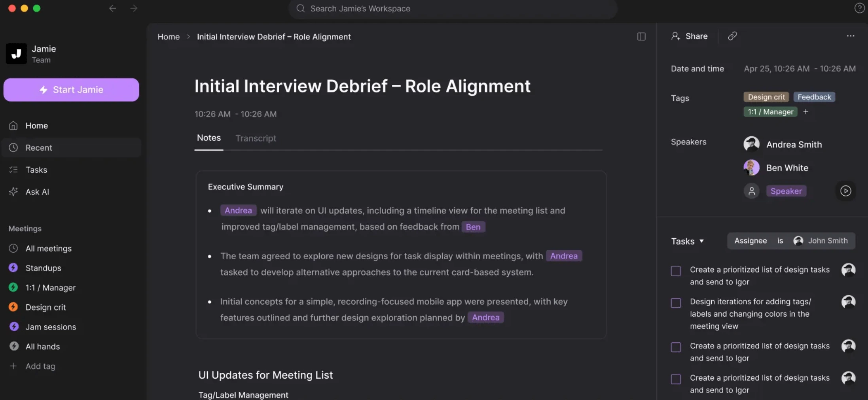Click the 1:1 / Manager tag chip
The image size is (868, 400).
770,112
